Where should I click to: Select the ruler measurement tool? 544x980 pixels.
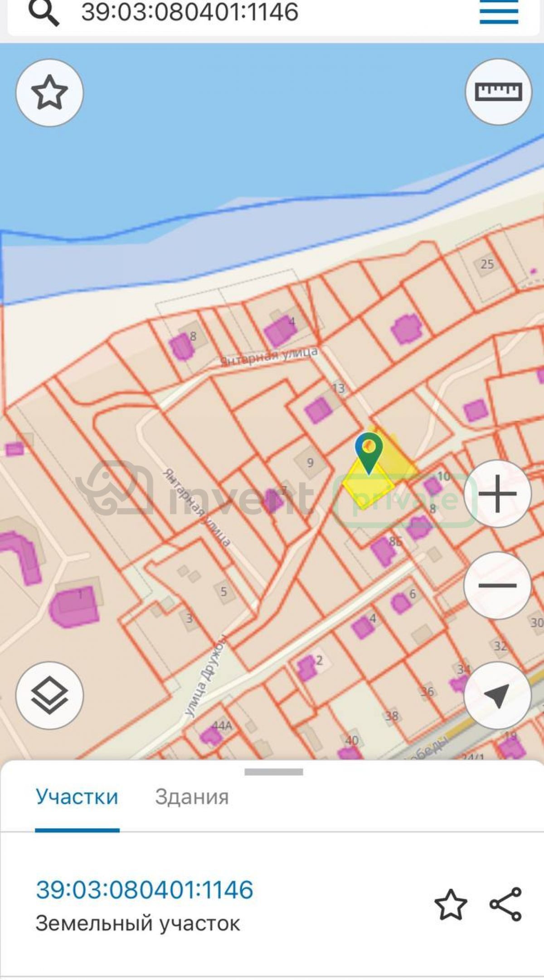click(x=498, y=92)
